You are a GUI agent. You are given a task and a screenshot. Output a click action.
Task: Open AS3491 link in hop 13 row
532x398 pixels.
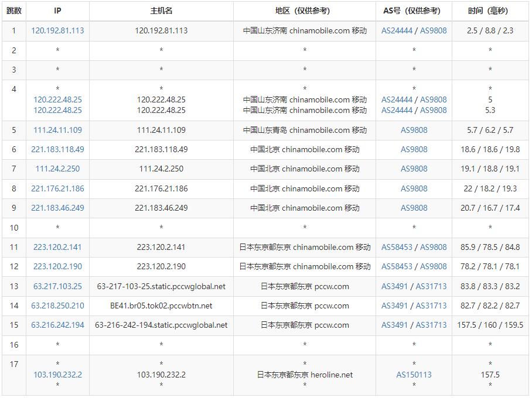394,286
